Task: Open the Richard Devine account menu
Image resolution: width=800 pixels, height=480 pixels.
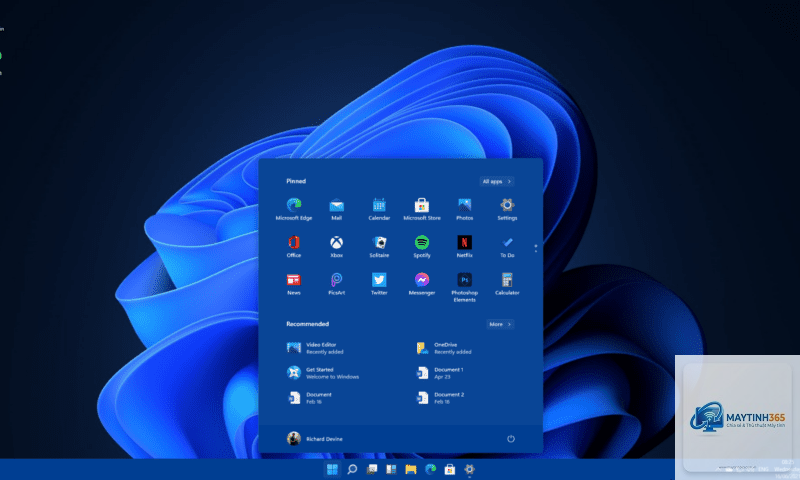Action: click(315, 438)
